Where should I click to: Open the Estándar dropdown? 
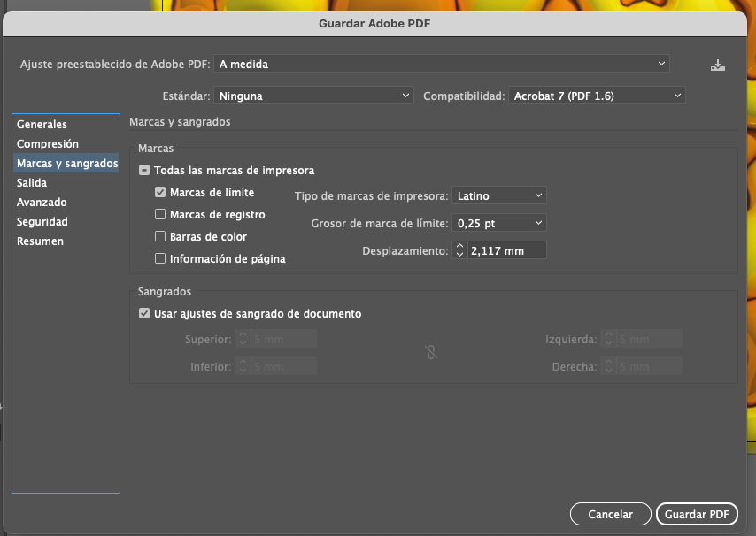tap(313, 96)
